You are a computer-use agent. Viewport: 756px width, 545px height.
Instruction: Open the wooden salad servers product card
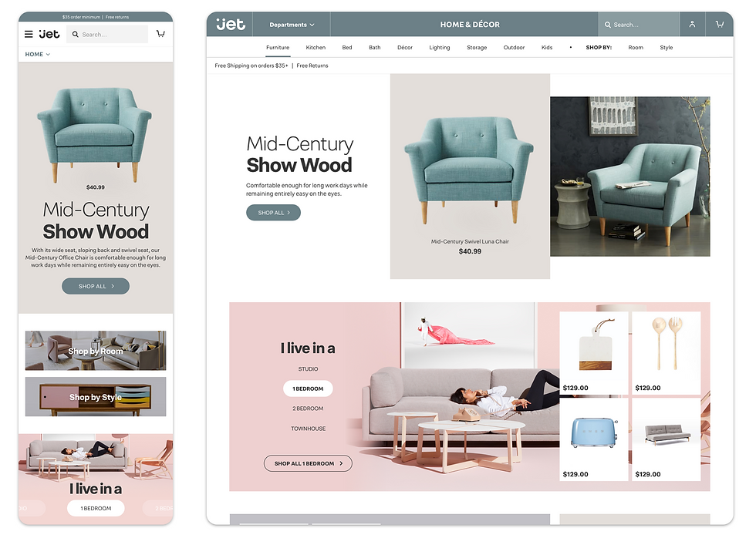[667, 353]
